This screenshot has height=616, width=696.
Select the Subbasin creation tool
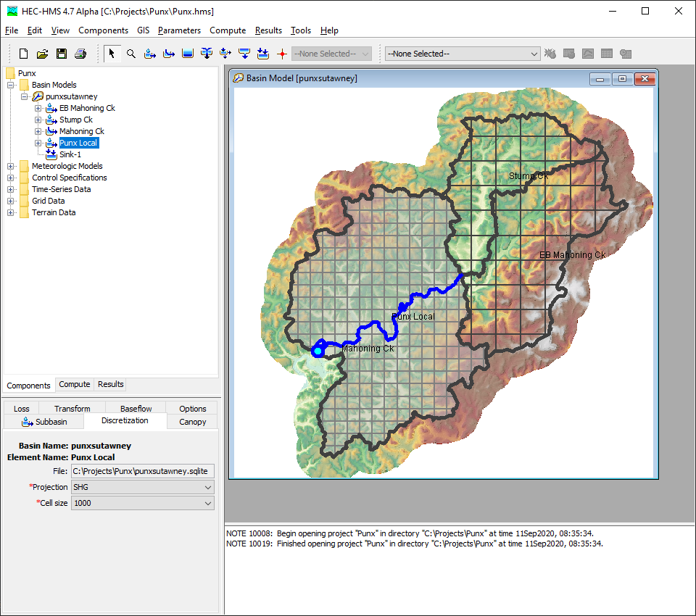click(x=150, y=54)
